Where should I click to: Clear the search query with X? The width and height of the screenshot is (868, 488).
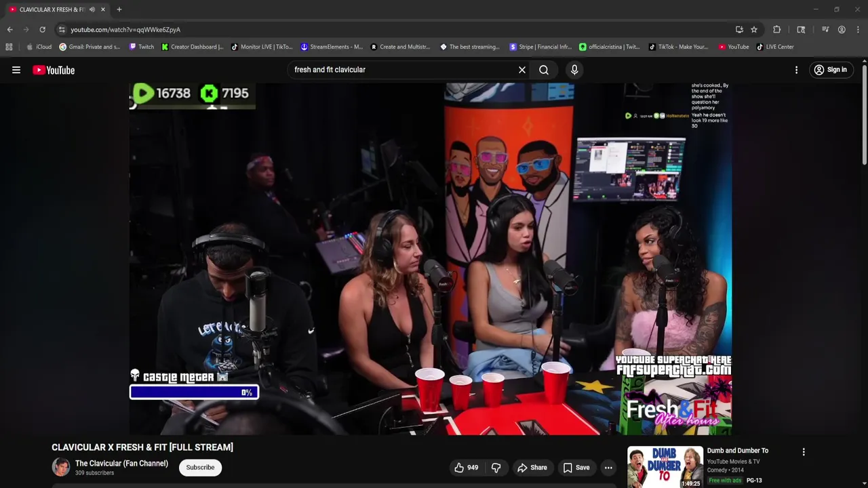[x=522, y=70]
